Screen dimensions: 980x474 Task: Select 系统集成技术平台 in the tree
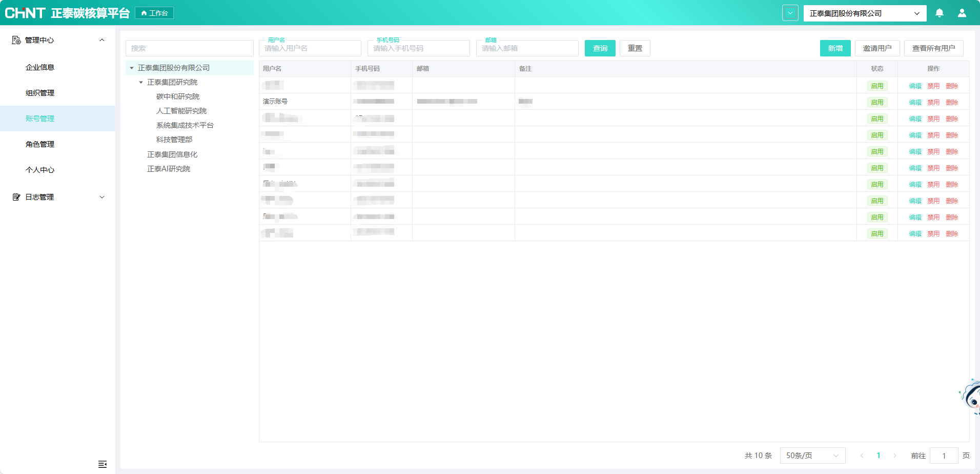185,125
